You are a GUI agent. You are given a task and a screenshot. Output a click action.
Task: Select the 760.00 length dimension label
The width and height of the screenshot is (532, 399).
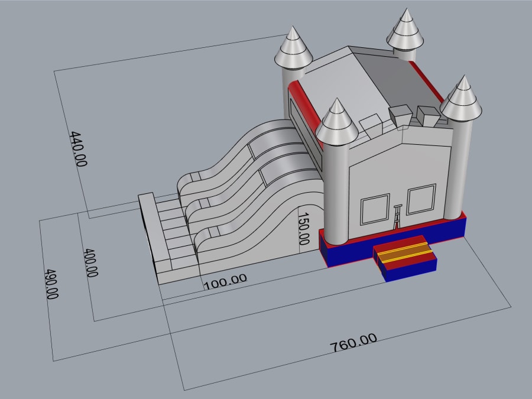pos(353,342)
